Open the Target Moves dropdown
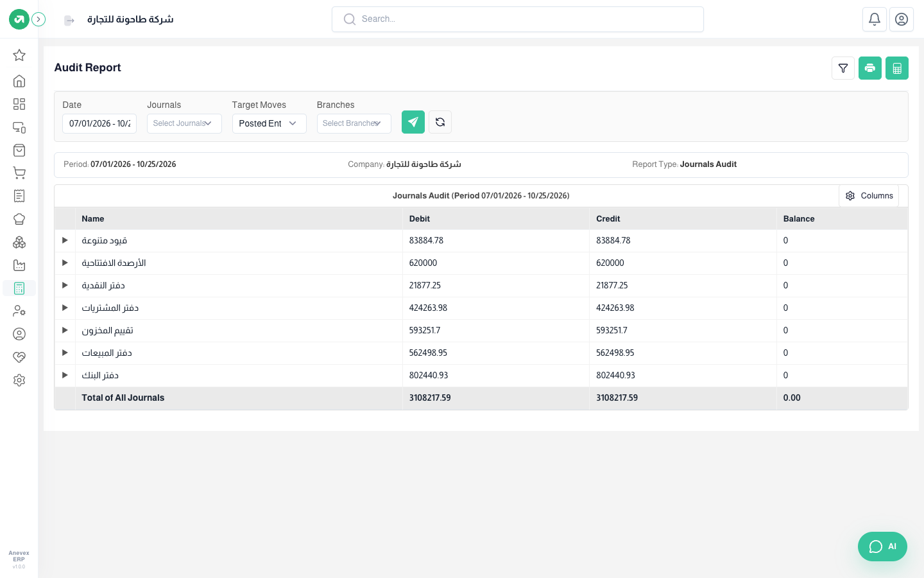This screenshot has height=578, width=924. 269,123
